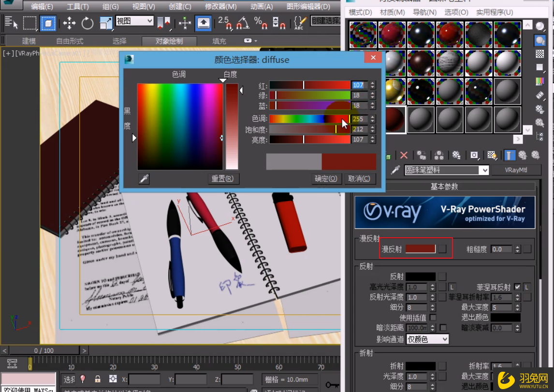Screen dimensions: 554x392
Task: Toggle the 2.5 snaps icon
Action: (225, 23)
